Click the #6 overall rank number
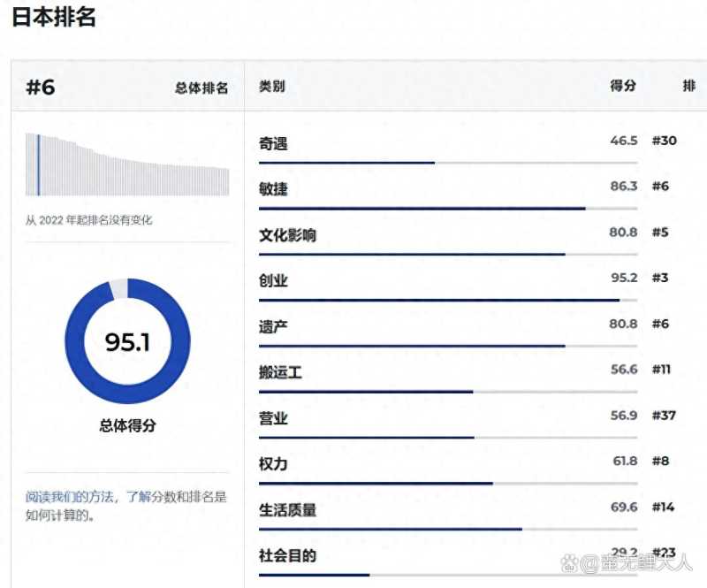This screenshot has height=588, width=707. click(41, 87)
